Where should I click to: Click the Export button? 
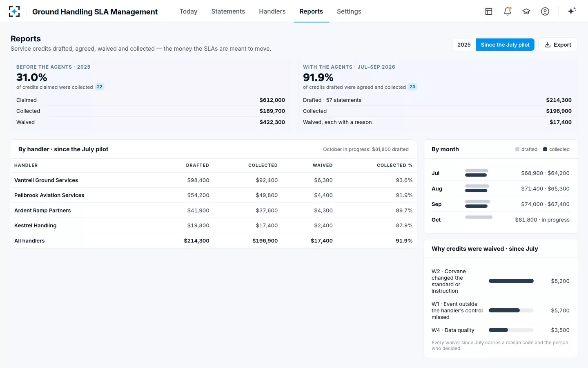coord(558,45)
